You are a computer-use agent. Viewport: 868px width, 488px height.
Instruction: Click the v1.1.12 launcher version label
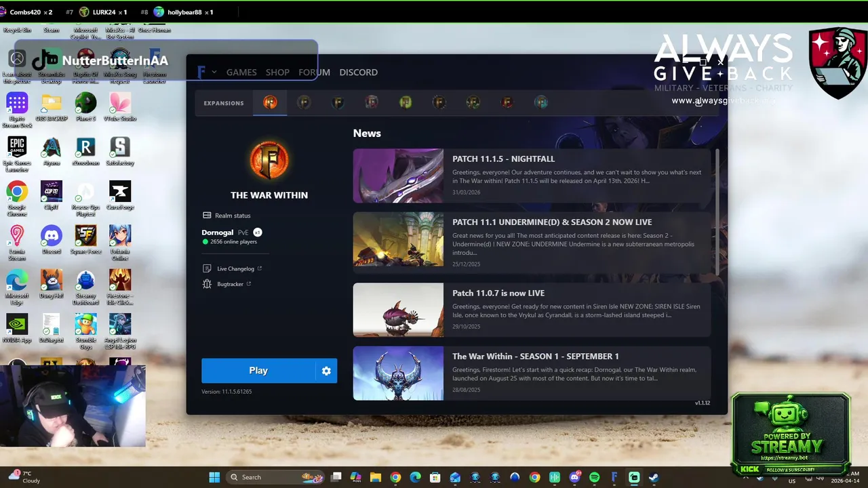tap(703, 403)
